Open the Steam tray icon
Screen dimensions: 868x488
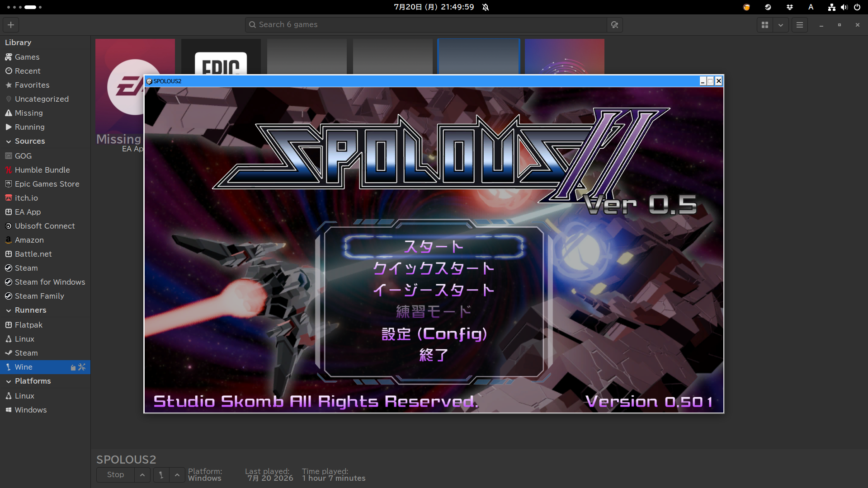click(x=768, y=7)
